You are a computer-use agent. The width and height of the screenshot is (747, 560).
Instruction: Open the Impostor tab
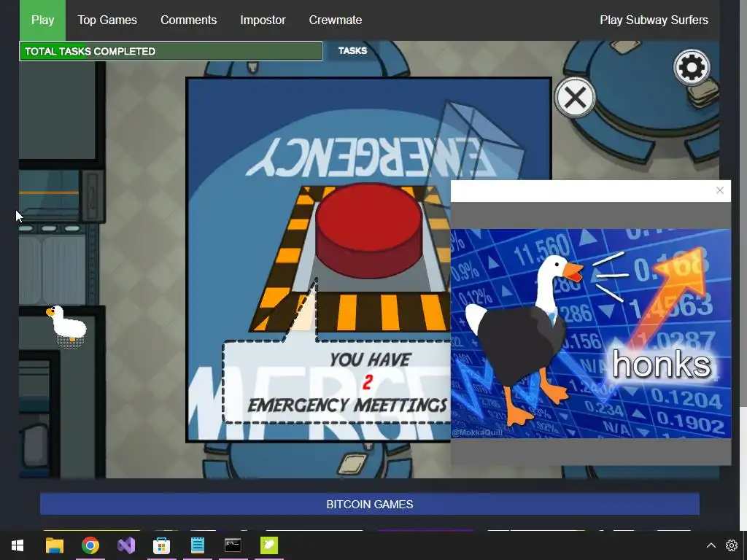[x=263, y=20]
